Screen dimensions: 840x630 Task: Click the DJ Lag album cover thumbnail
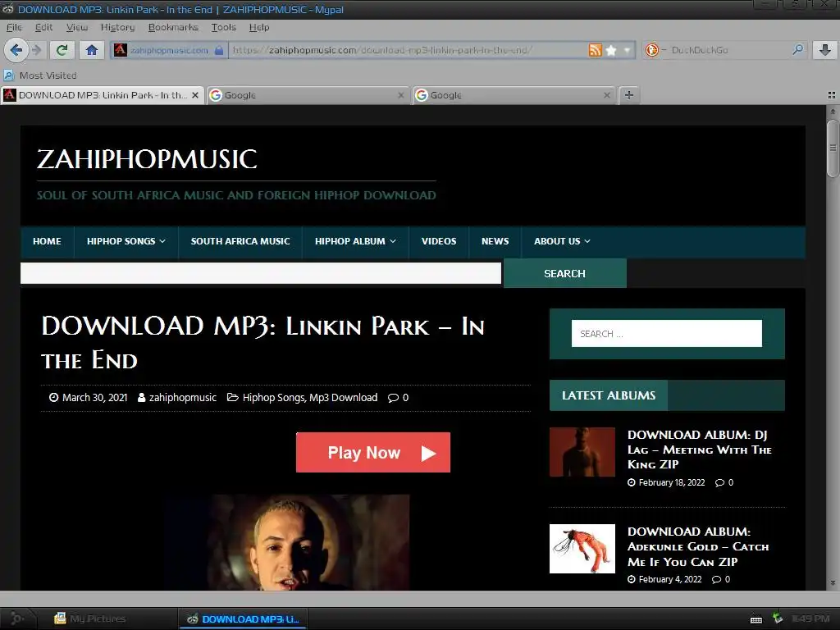(x=582, y=452)
